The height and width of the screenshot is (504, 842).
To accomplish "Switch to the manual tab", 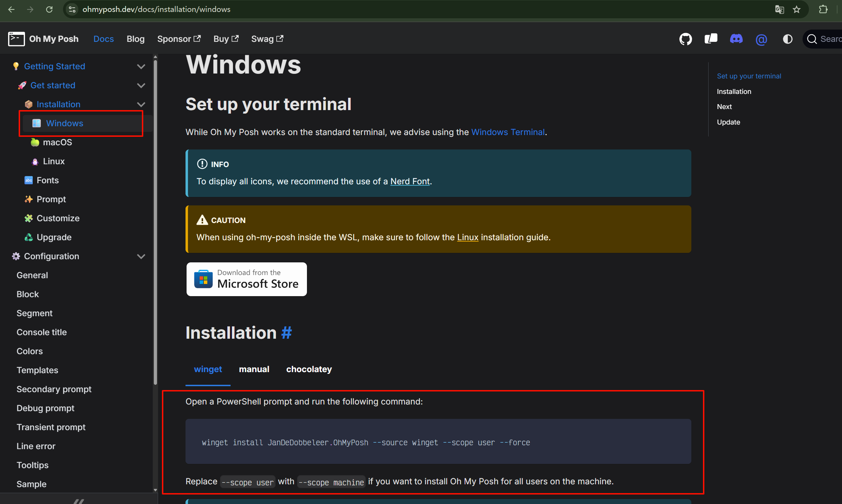I will click(x=254, y=369).
